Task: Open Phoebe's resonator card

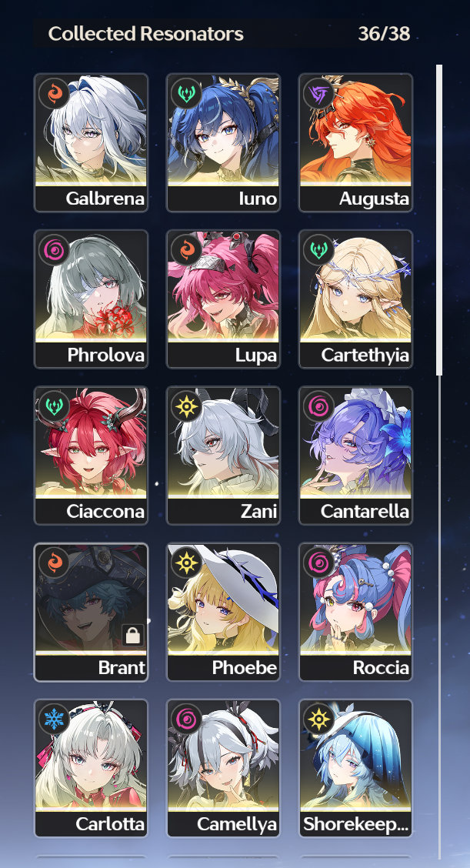Action: click(x=224, y=613)
